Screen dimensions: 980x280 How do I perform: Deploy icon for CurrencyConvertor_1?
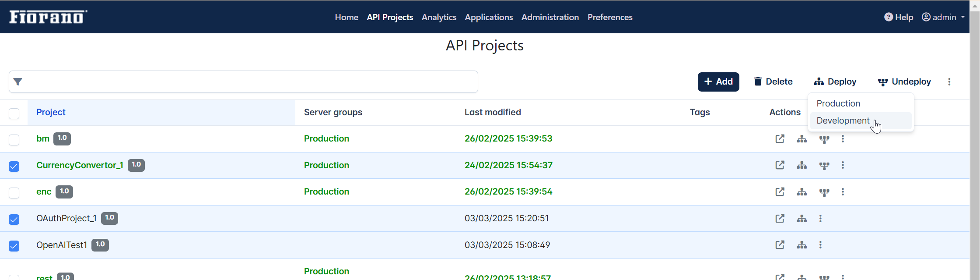coord(801,165)
